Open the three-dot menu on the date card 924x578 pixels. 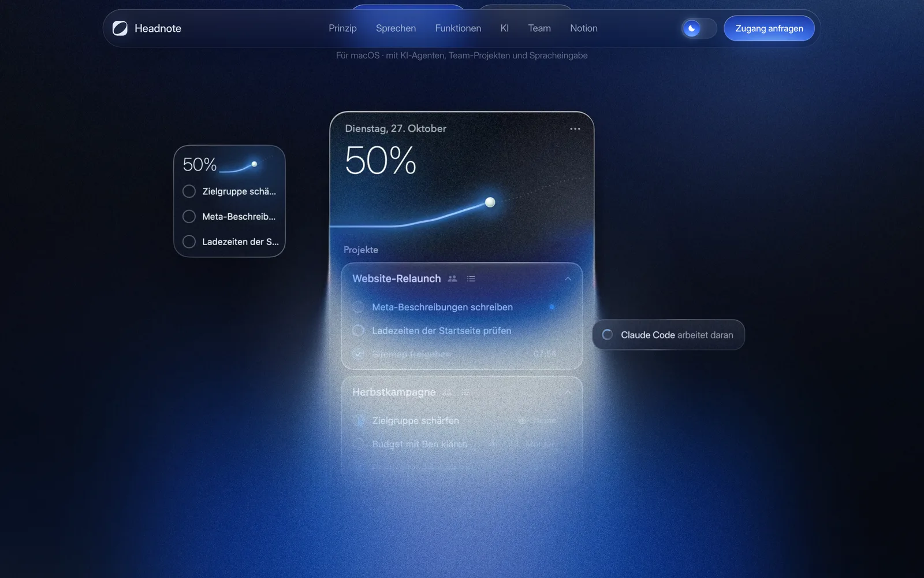(575, 129)
